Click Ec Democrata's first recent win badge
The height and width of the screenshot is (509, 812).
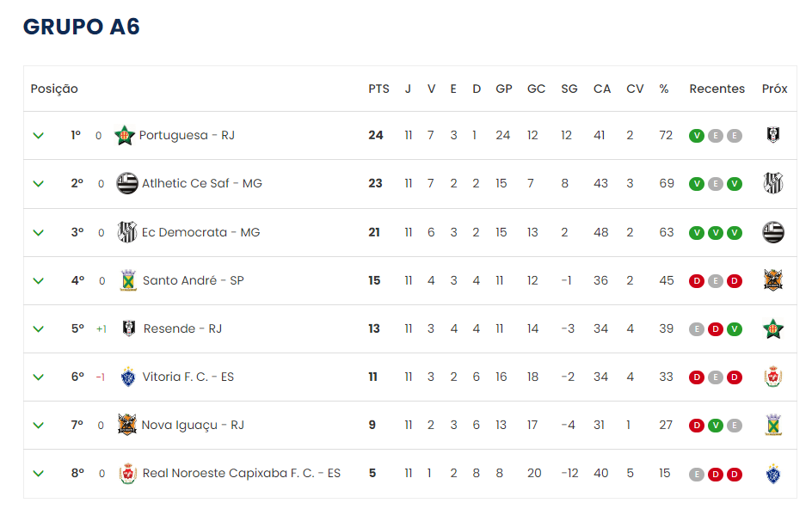pos(697,232)
